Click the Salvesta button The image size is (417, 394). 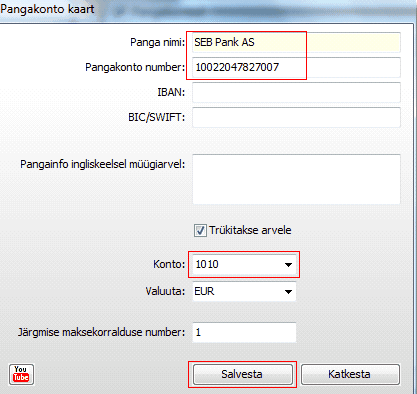(x=243, y=374)
